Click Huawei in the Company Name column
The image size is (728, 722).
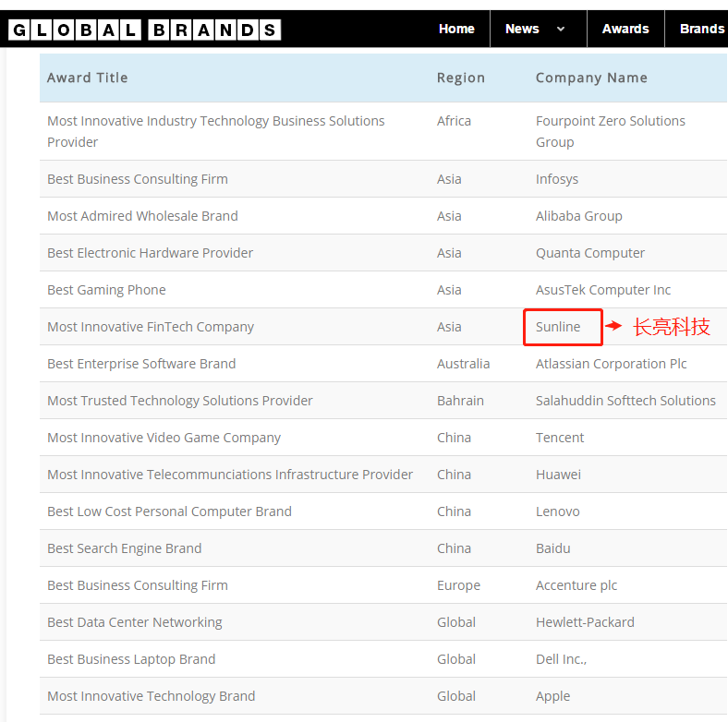coord(558,475)
